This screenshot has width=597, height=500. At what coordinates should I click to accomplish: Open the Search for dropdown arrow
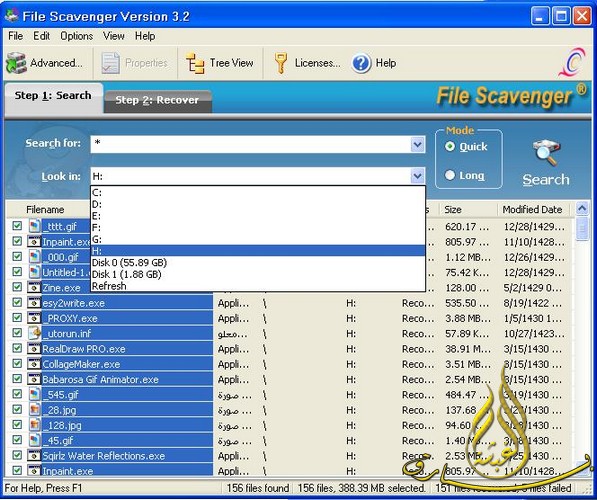click(417, 145)
